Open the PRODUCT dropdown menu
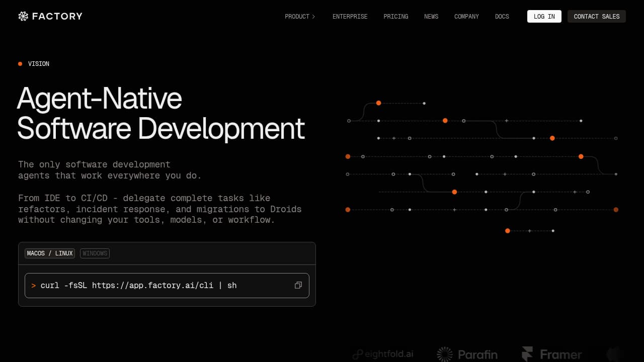Image resolution: width=644 pixels, height=362 pixels. pos(297,16)
